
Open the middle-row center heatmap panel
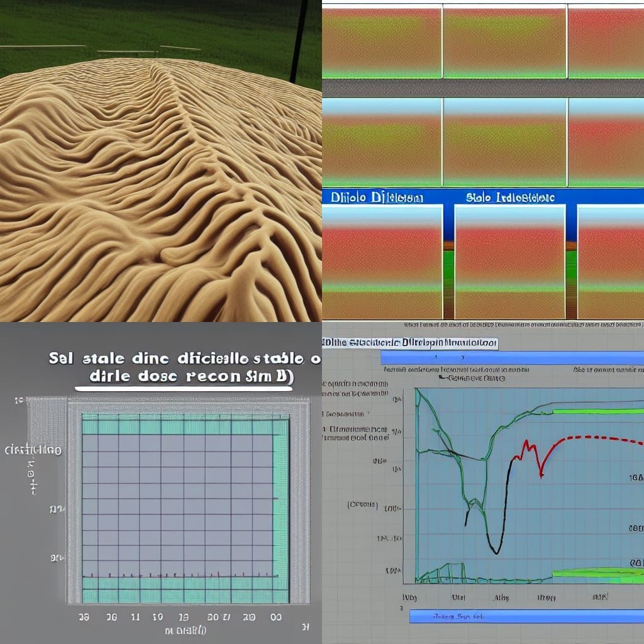tap(504, 142)
